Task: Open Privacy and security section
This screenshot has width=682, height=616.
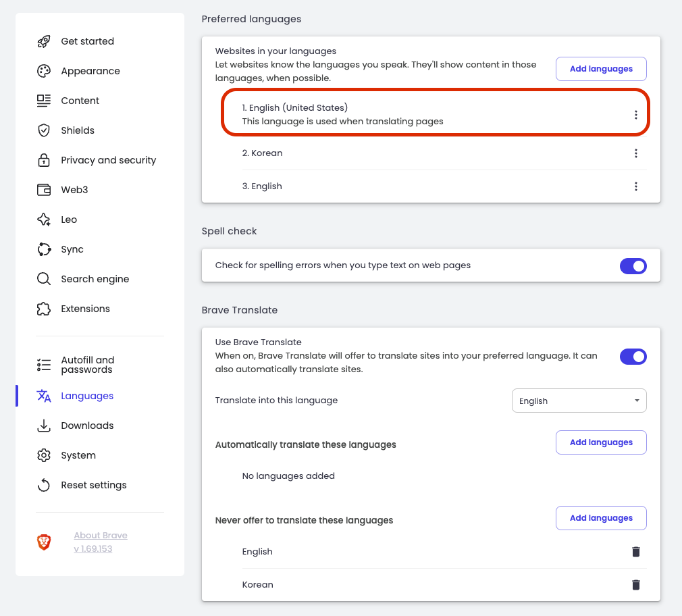Action: point(108,160)
